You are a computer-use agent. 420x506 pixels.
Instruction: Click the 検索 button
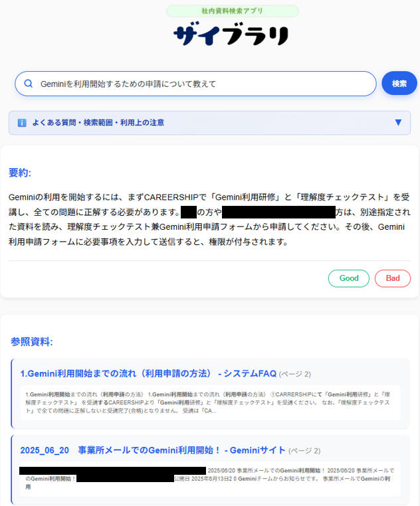(399, 84)
